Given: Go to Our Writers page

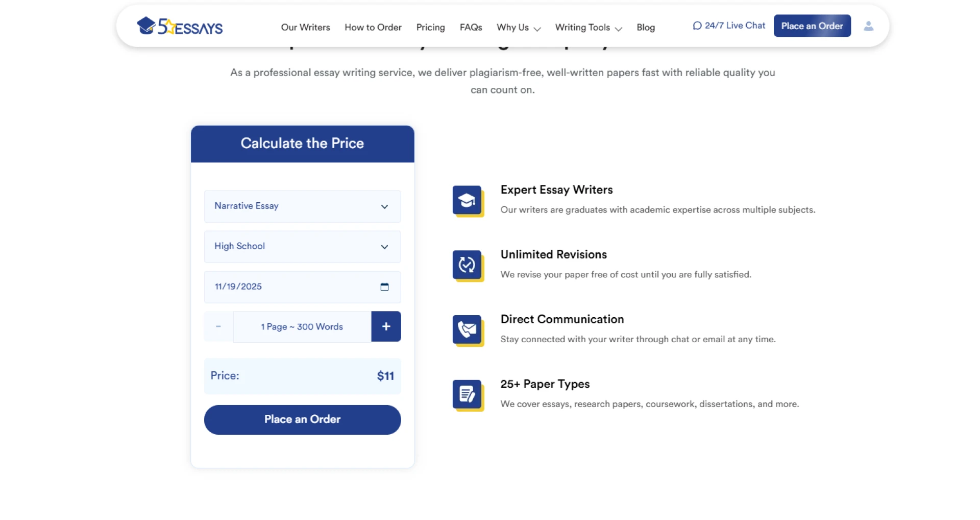Looking at the screenshot, I should [x=305, y=28].
